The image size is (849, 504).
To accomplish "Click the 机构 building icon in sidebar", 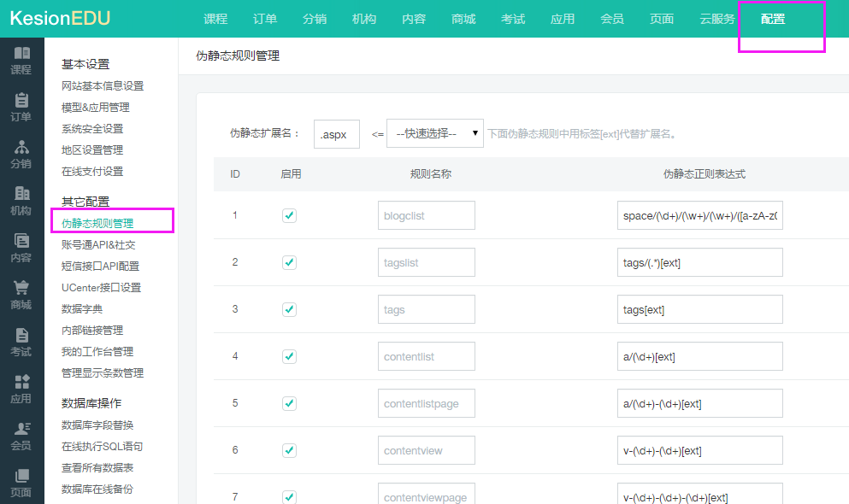I will point(21,195).
